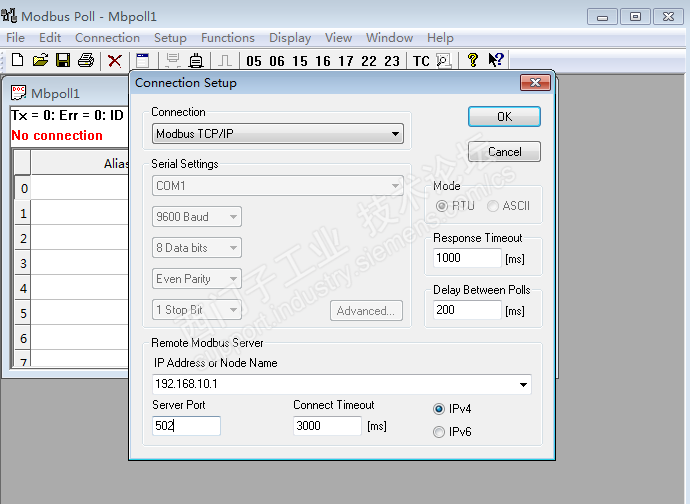Close the Connection Setup dialog
The image size is (690, 504).
point(535,82)
